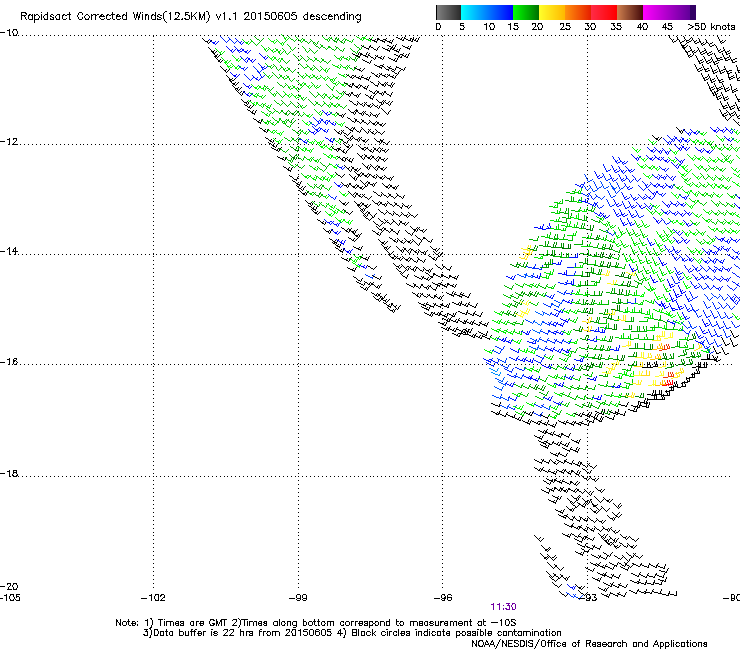This screenshot has width=740, height=650.
Task: Click the red wind barbs near -16.3 latitude
Action: 667,381
